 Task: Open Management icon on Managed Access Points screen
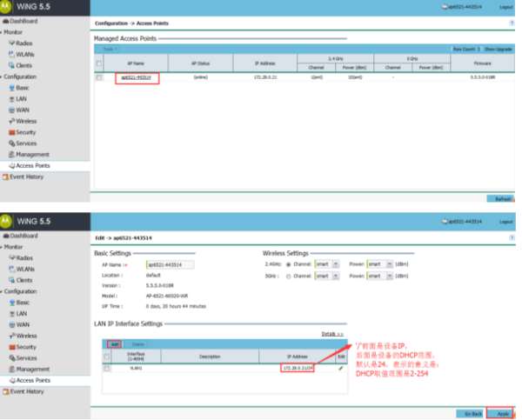pyautogui.click(x=12, y=155)
